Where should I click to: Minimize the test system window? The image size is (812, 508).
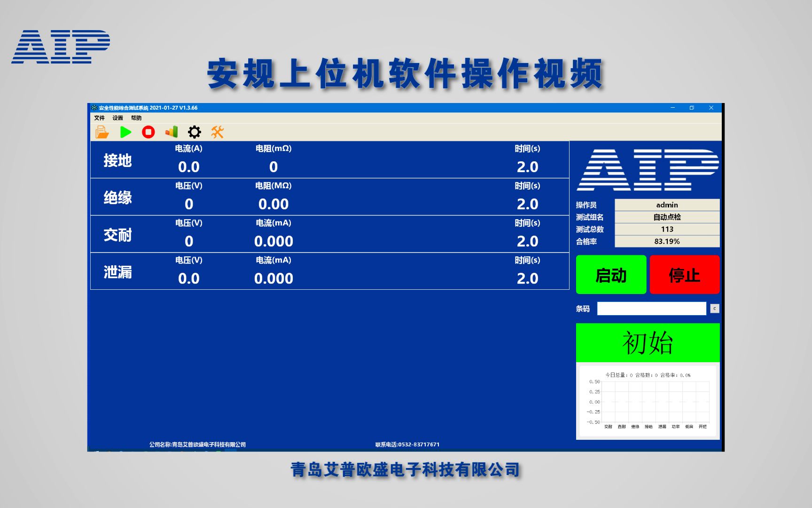[672, 108]
